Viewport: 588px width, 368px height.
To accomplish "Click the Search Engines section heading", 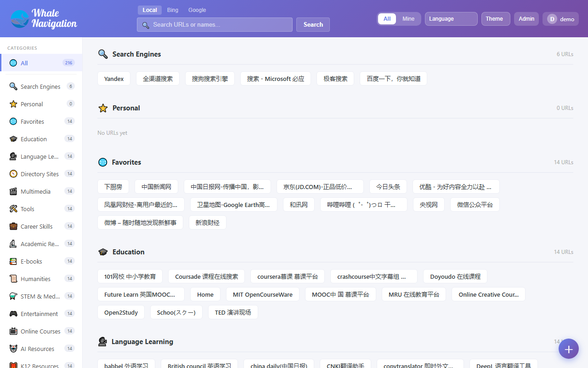I will point(136,54).
